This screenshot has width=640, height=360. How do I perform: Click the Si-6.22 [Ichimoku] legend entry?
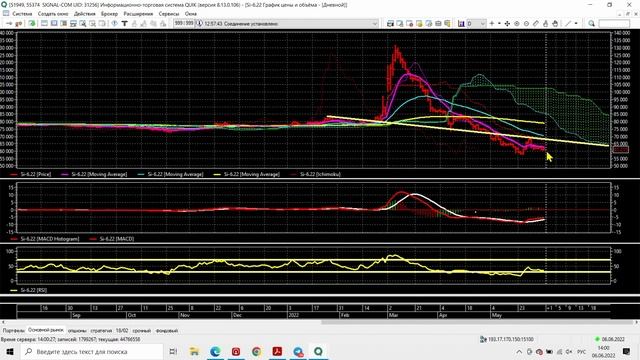click(x=316, y=174)
